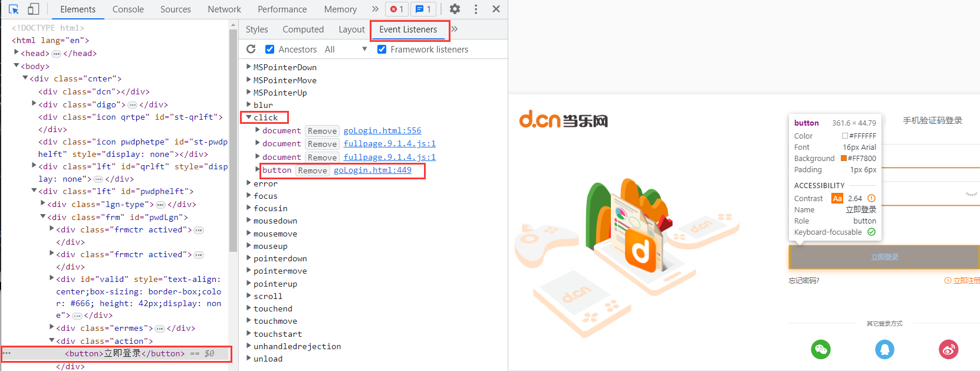
Task: Uncheck the Ancestors checkbox
Action: coord(269,50)
